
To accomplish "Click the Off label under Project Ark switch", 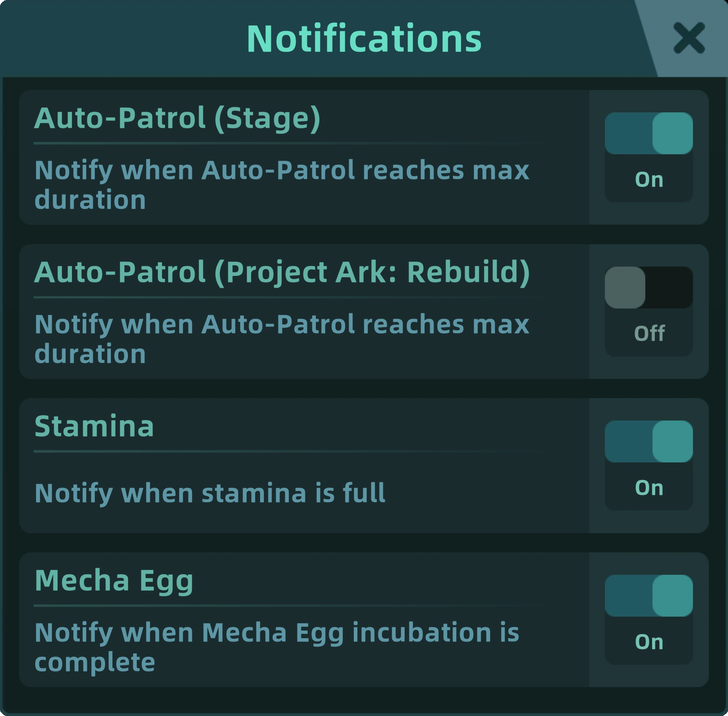I will 649,333.
